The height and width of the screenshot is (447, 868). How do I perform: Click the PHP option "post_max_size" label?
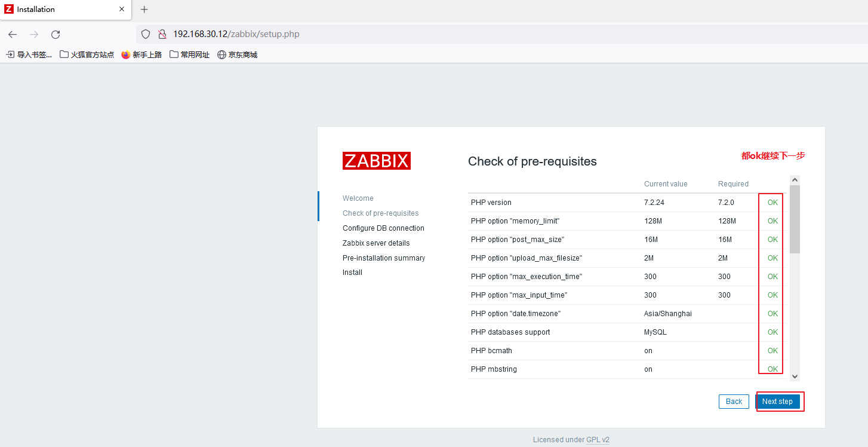pyautogui.click(x=518, y=240)
